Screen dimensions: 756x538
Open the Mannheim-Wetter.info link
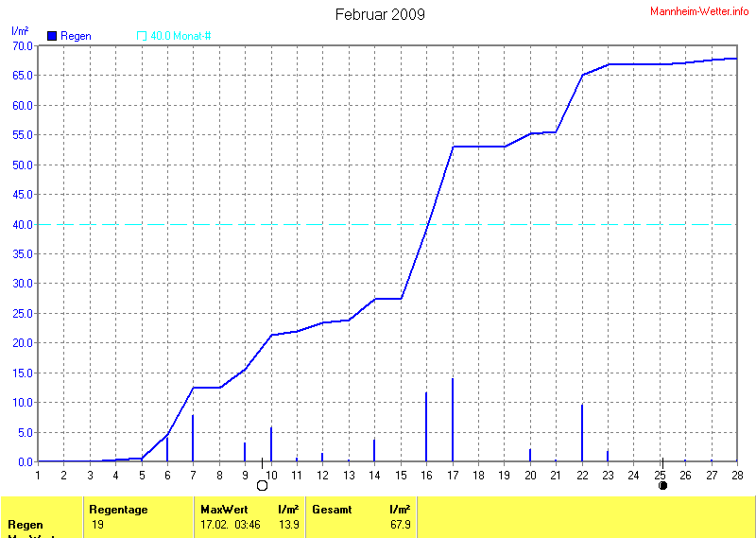tap(699, 10)
